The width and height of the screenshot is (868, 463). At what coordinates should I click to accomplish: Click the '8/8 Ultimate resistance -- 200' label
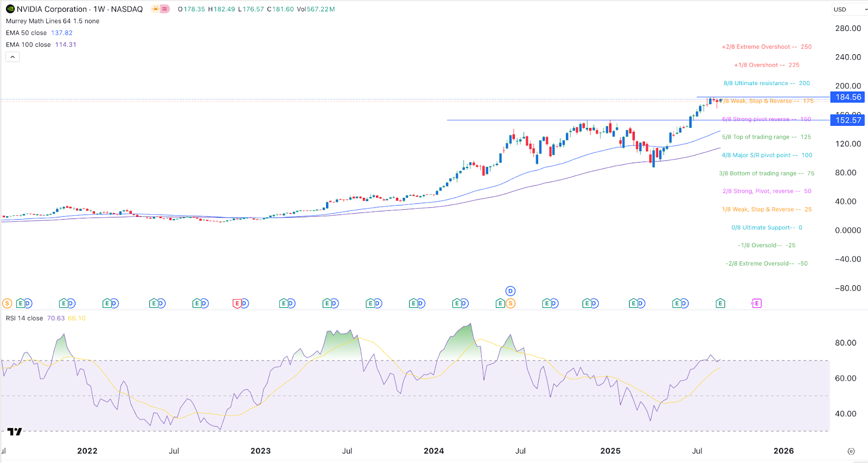coord(767,83)
